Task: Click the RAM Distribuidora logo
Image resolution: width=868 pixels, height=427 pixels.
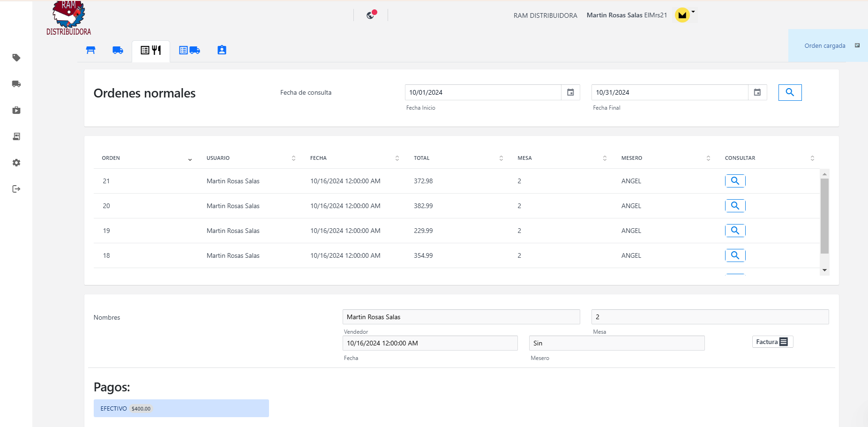Action: tap(68, 18)
